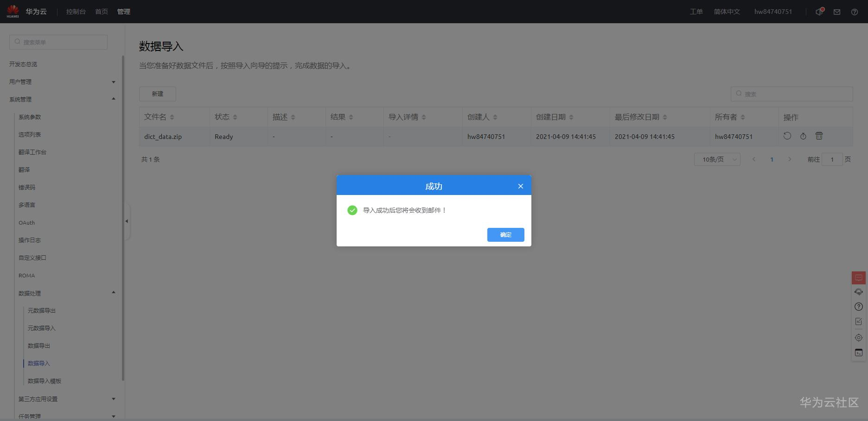Open 多语言 in the sidebar
Image resolution: width=868 pixels, height=421 pixels.
click(27, 205)
